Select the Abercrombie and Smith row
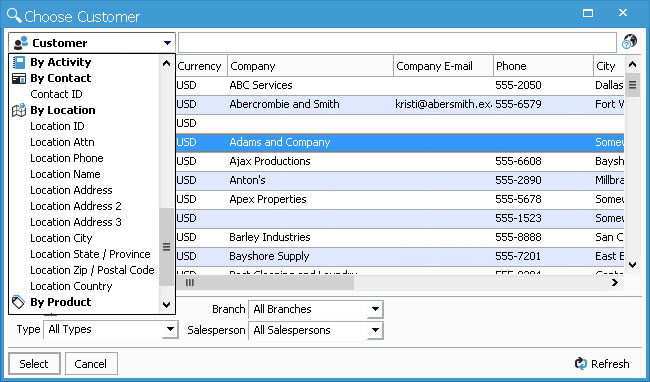650x382 pixels. point(400,104)
